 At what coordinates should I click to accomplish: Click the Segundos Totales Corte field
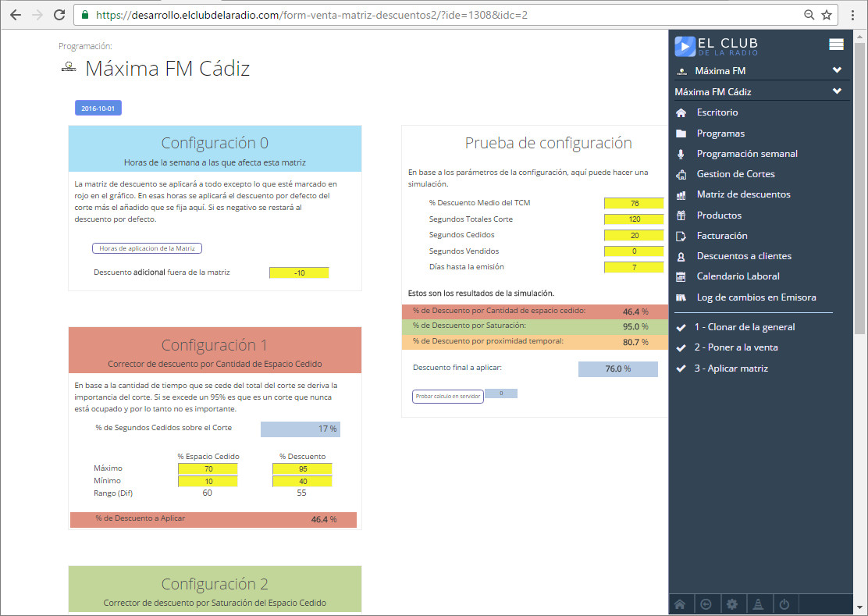pos(634,219)
